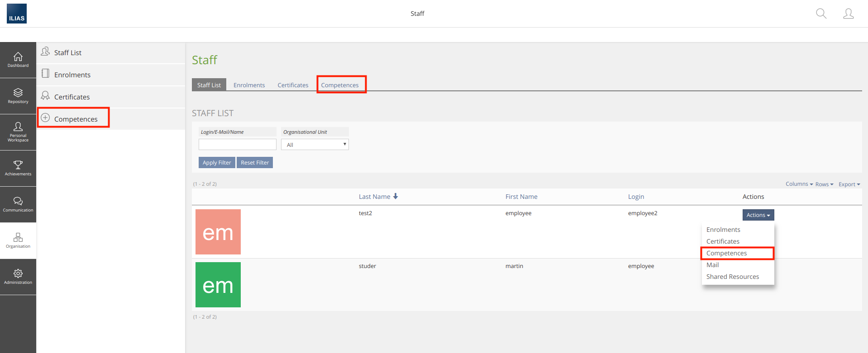Viewport: 868px width, 353px height.
Task: Expand the Export dropdown
Action: 849,184
